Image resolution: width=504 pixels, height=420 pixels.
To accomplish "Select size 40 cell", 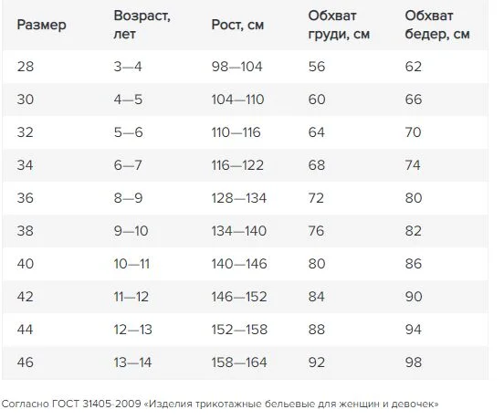I will [x=26, y=264].
